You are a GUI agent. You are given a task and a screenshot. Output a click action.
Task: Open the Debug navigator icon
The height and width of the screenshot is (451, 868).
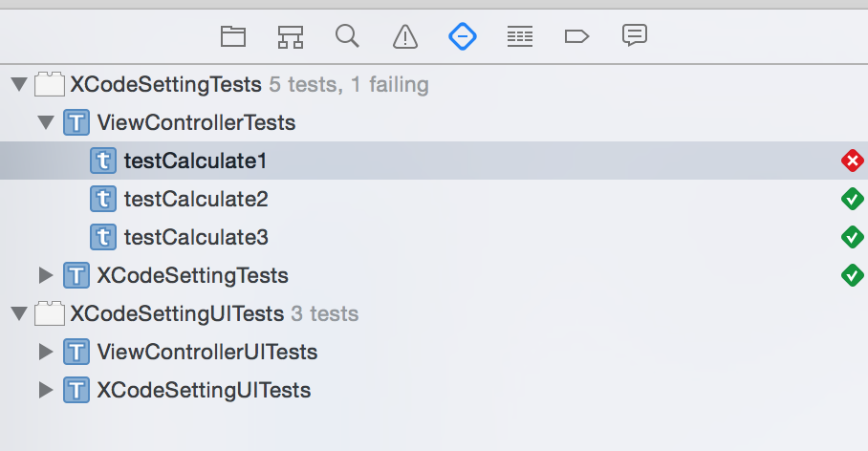pyautogui.click(x=519, y=37)
